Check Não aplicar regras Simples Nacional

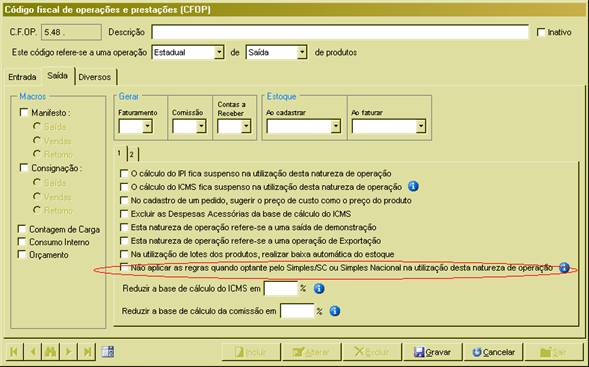[x=124, y=267]
